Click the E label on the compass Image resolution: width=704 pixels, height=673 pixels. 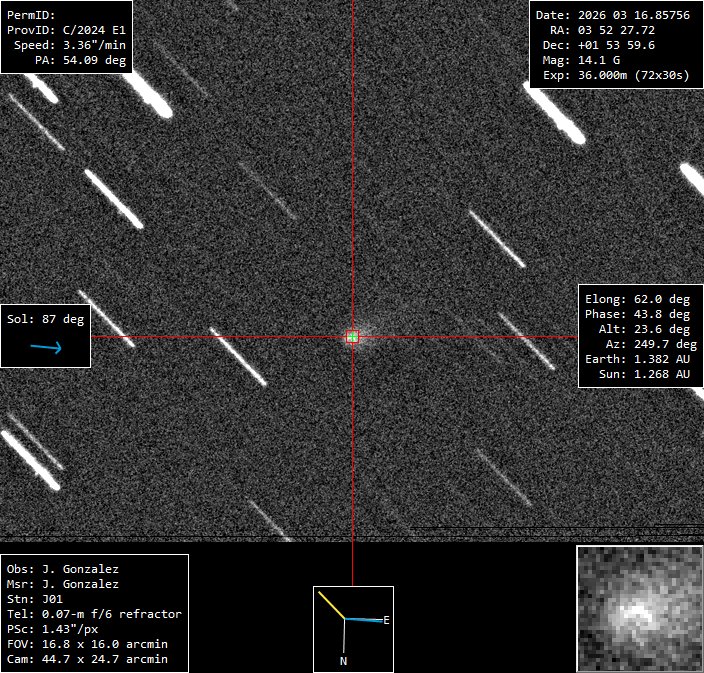coord(386,620)
